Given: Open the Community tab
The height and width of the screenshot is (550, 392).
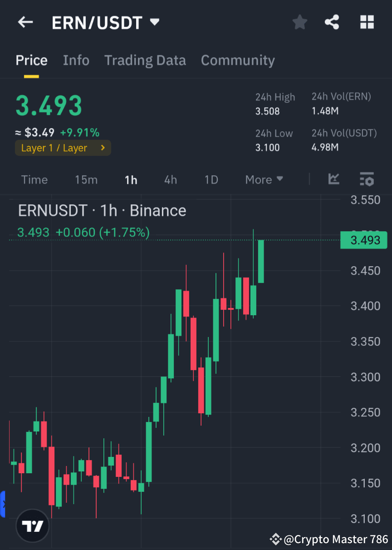Looking at the screenshot, I should tap(238, 60).
